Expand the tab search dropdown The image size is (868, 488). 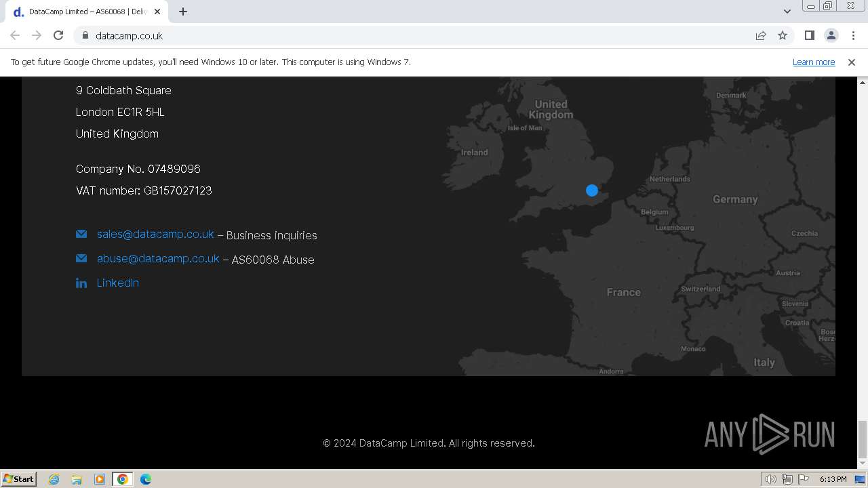(x=787, y=12)
